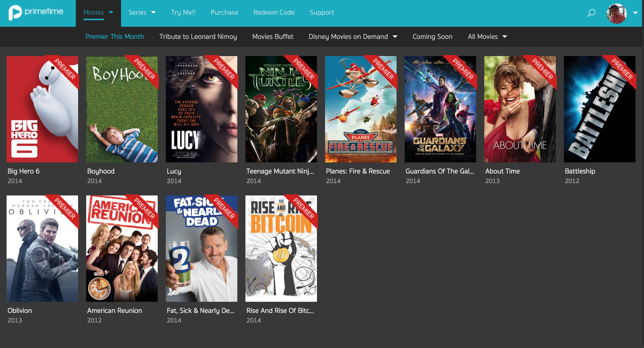The width and height of the screenshot is (644, 348).
Task: Select Premier This Month tab
Action: (x=115, y=37)
